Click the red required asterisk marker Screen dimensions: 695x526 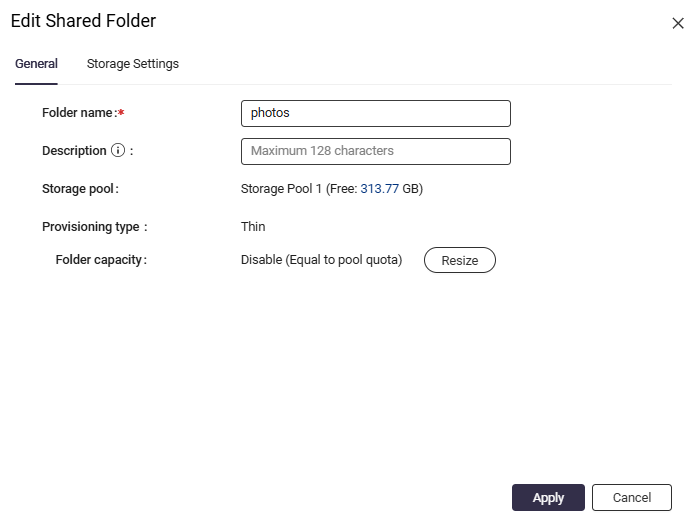tap(121, 113)
